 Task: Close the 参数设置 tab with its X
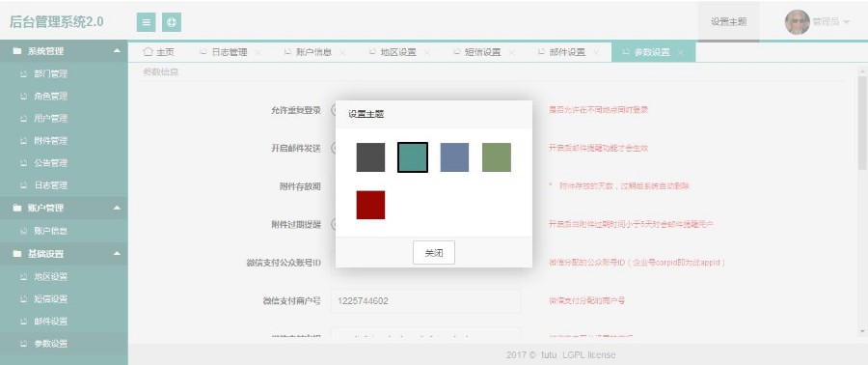coord(680,52)
